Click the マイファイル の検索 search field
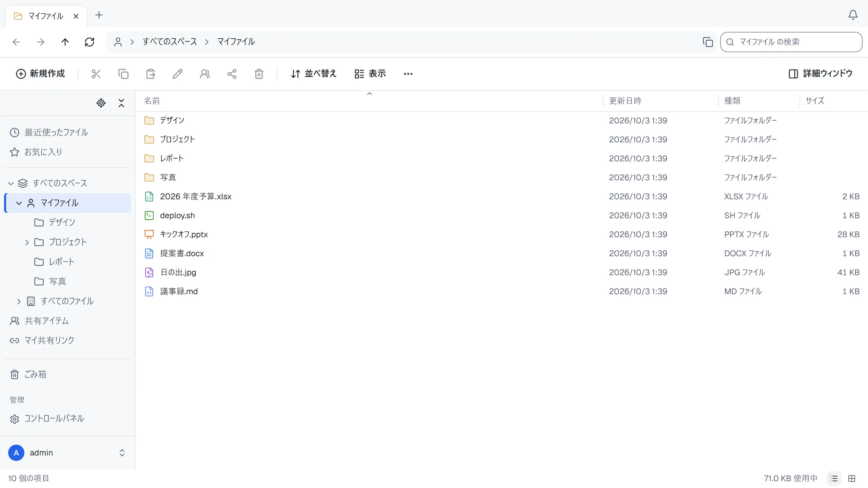Image resolution: width=868 pixels, height=488 pixels. [x=791, y=42]
